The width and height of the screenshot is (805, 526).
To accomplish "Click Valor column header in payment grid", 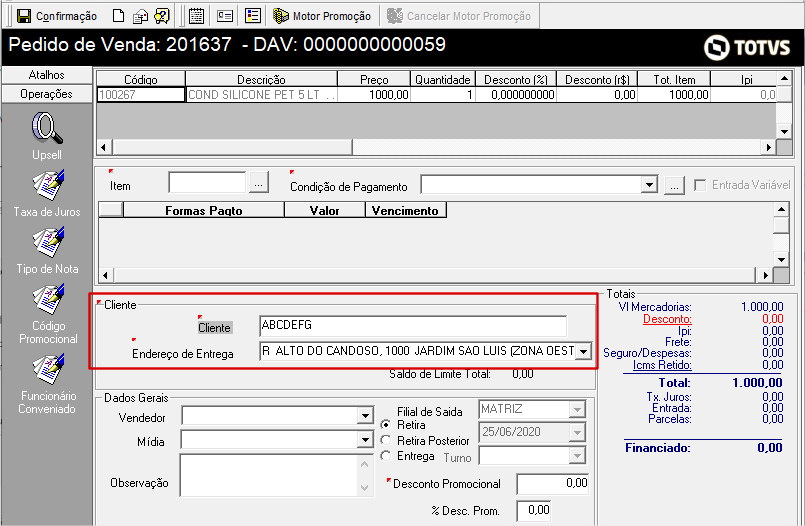I will coord(324,210).
